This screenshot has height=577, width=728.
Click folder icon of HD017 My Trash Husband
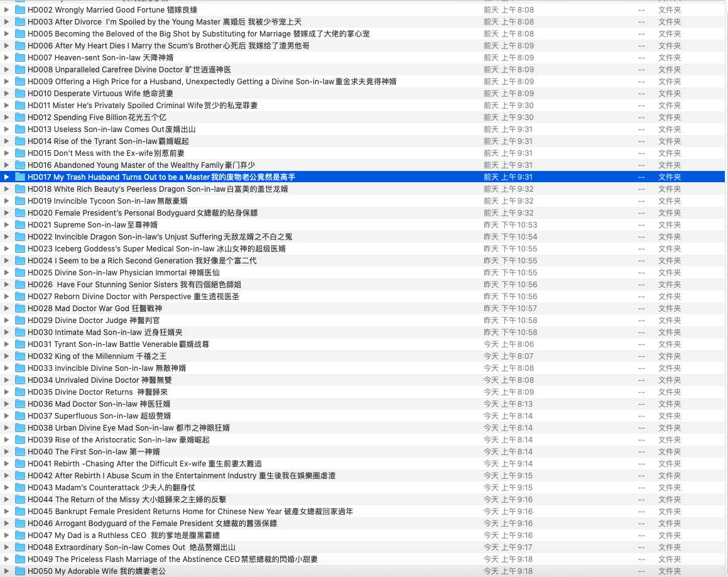pyautogui.click(x=20, y=177)
